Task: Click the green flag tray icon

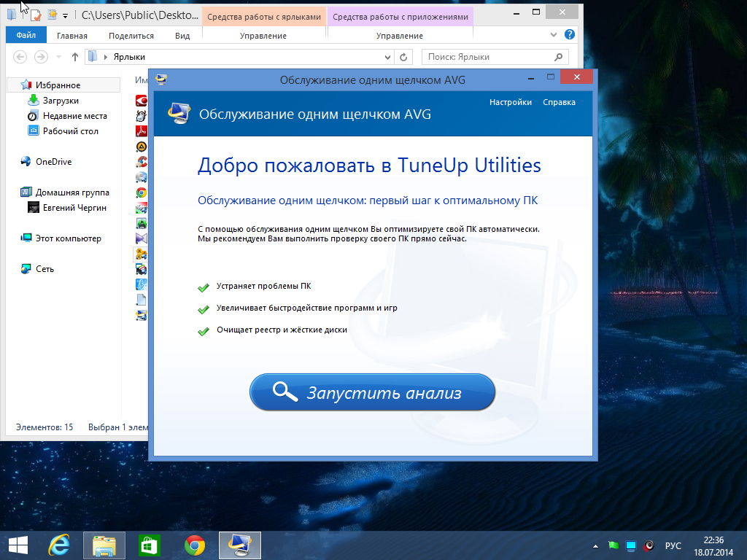Action: coord(613,545)
